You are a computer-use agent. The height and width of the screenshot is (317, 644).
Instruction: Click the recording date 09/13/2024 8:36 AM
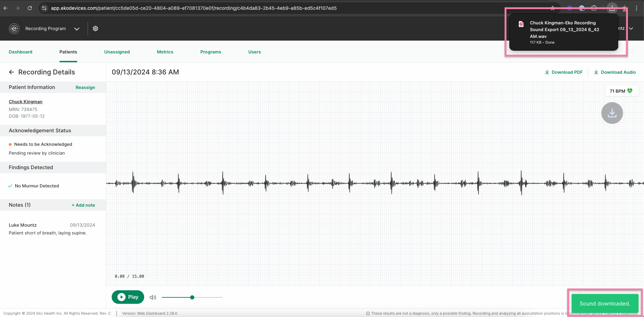click(x=146, y=72)
